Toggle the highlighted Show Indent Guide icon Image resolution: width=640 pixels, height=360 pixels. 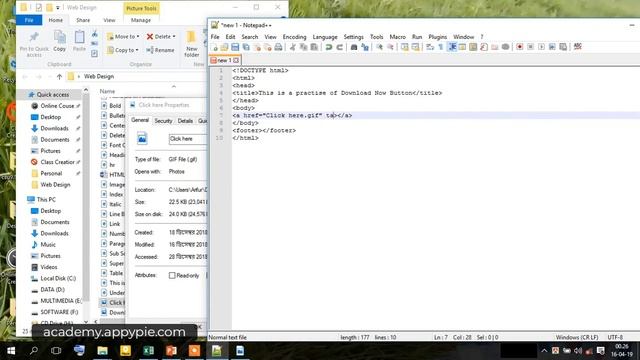[452, 47]
